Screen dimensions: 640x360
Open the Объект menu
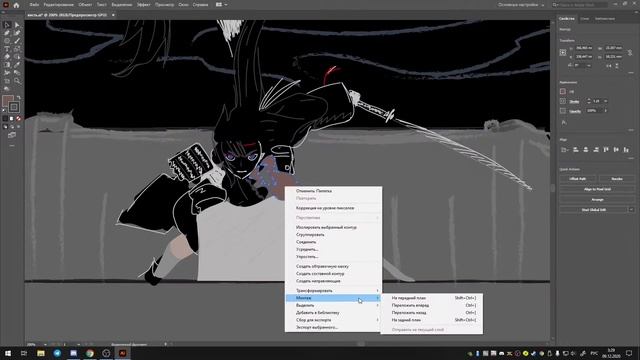85,5
